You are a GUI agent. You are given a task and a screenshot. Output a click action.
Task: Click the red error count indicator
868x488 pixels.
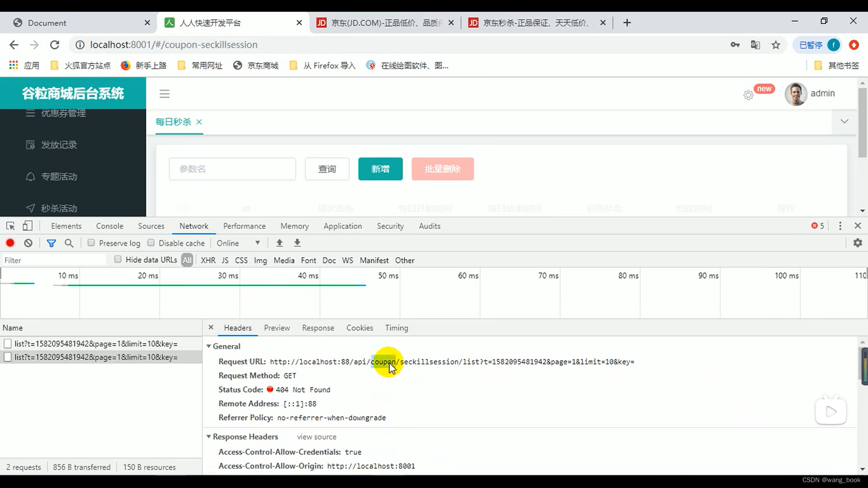(817, 225)
